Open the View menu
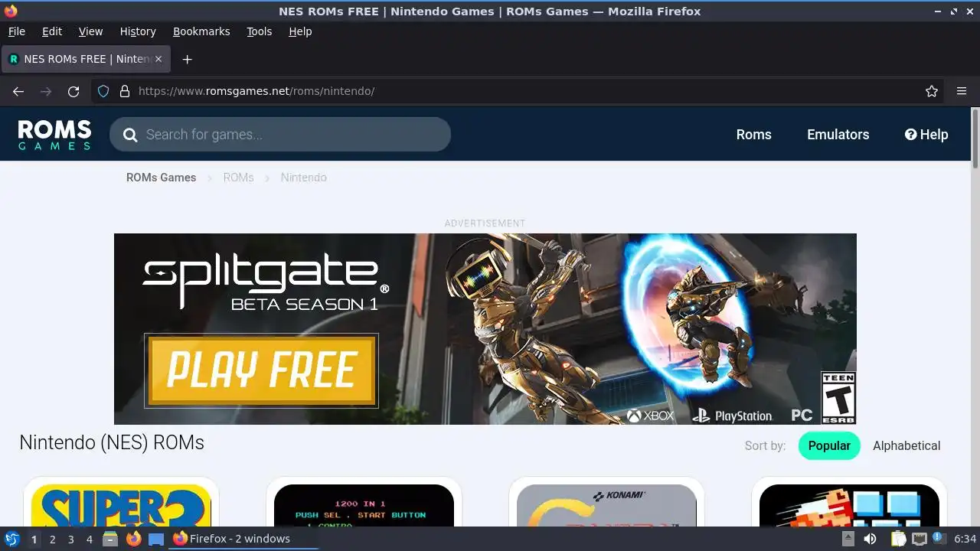Screen dimensions: 980x551 90,31
